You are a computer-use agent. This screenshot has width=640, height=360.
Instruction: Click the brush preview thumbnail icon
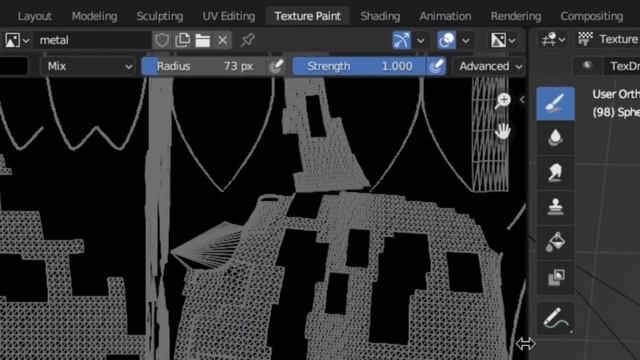click(x=587, y=66)
